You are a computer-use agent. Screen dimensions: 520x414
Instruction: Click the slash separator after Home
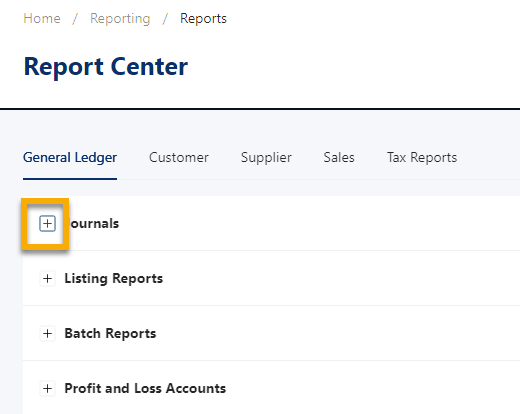pos(75,18)
